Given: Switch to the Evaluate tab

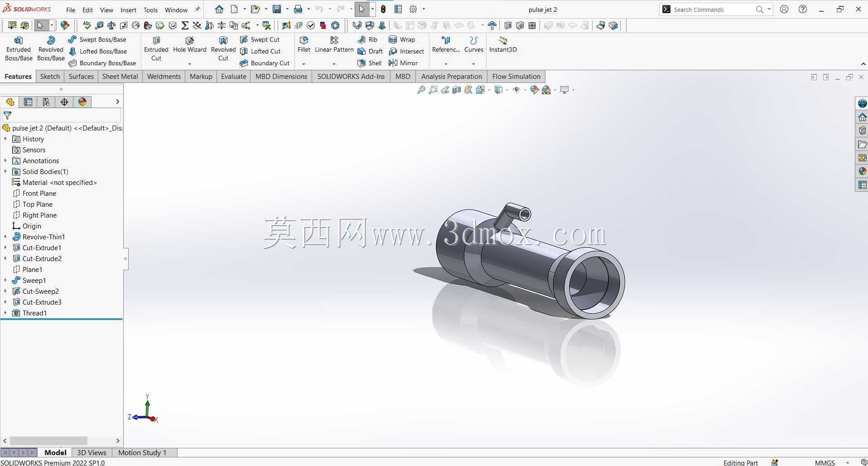Looking at the screenshot, I should (234, 77).
